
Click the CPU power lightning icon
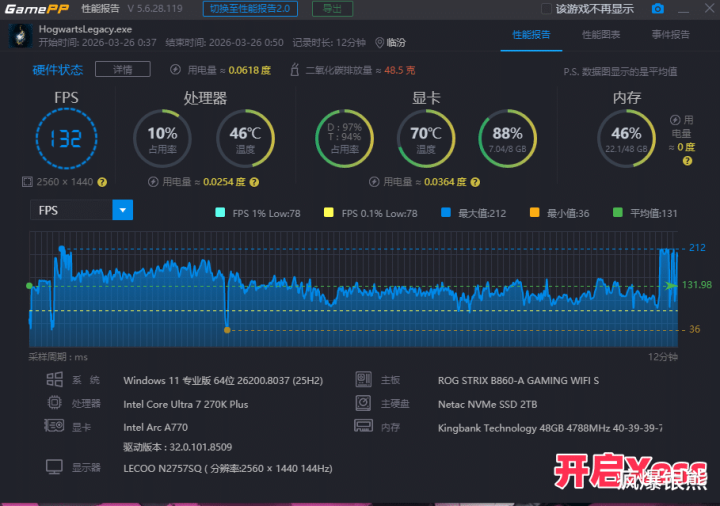153,182
